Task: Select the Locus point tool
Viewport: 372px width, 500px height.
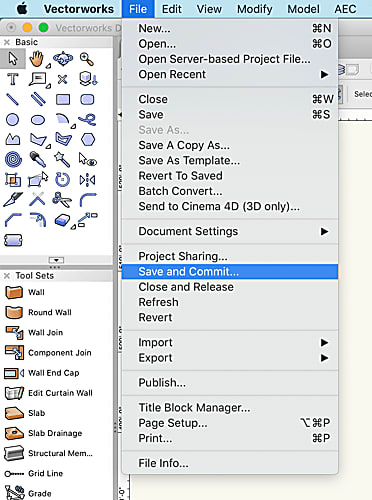Action: coord(62,79)
